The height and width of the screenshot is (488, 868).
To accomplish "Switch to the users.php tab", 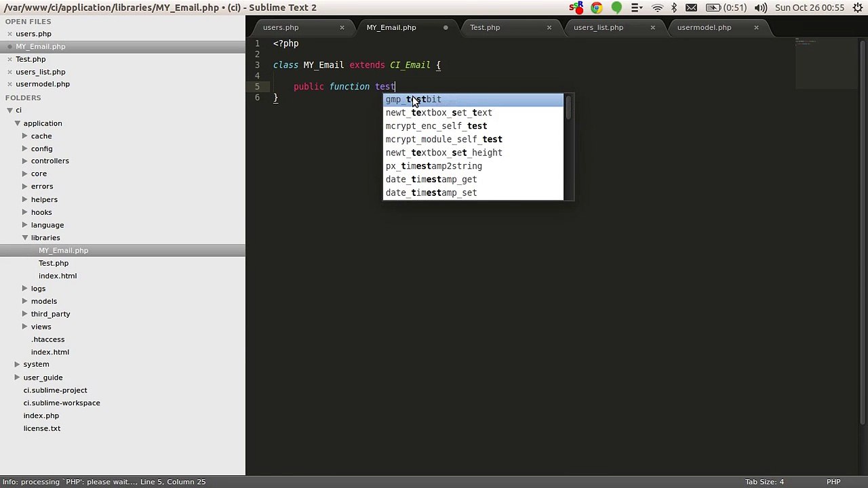I will [x=281, y=28].
